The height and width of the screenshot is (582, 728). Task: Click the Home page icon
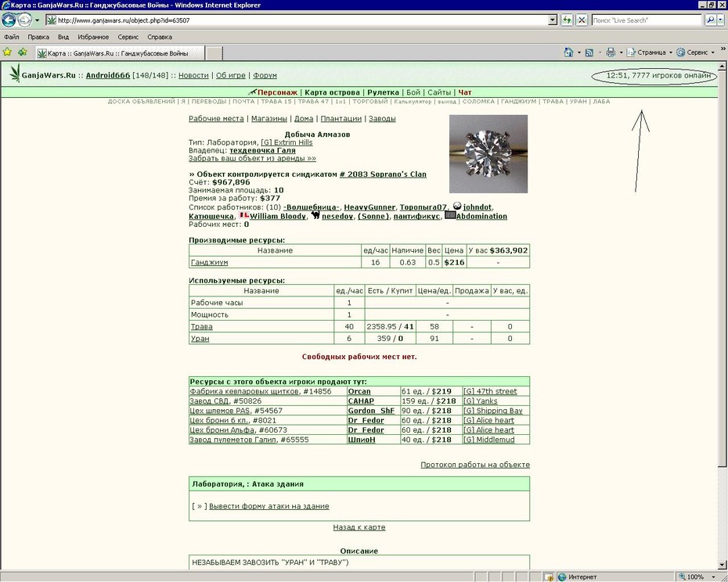568,52
